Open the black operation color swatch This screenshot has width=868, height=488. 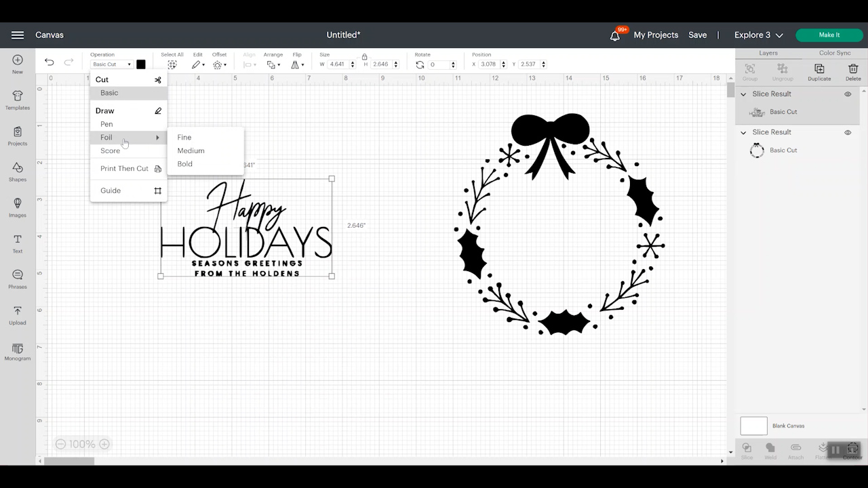(x=141, y=64)
